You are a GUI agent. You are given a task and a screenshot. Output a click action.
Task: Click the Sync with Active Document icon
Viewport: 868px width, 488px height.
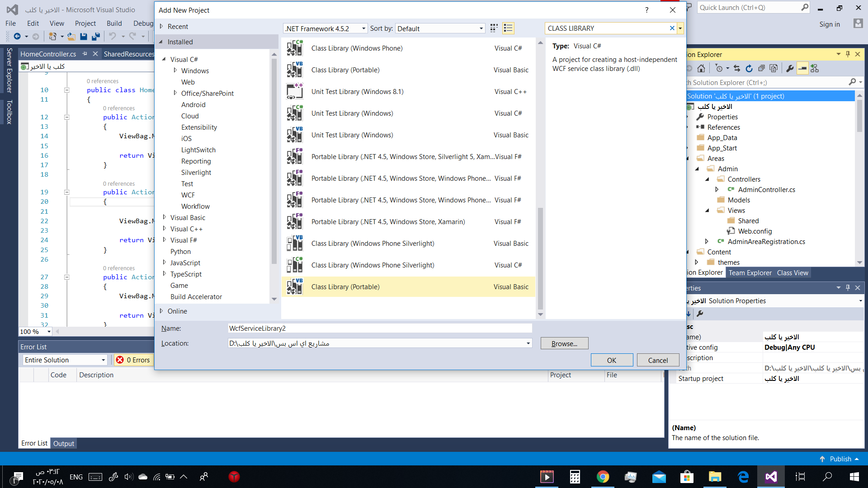737,68
